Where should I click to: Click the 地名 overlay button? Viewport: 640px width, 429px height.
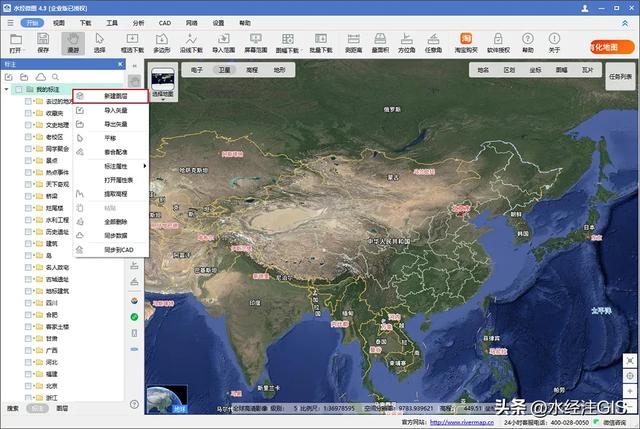click(x=483, y=70)
